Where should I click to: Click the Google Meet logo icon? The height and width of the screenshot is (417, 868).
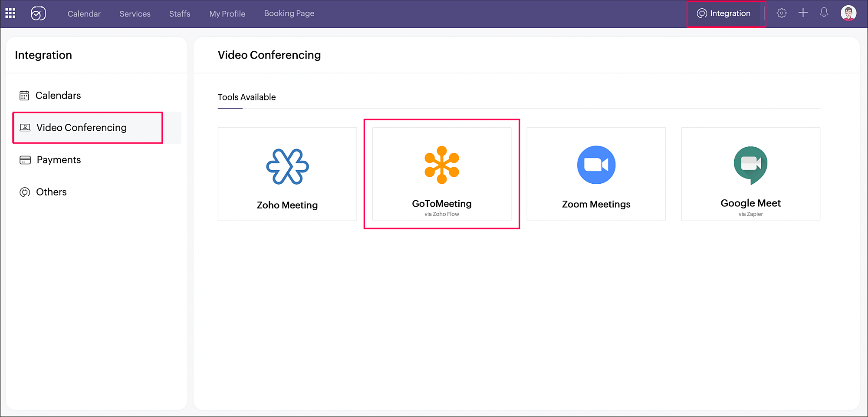(x=751, y=165)
